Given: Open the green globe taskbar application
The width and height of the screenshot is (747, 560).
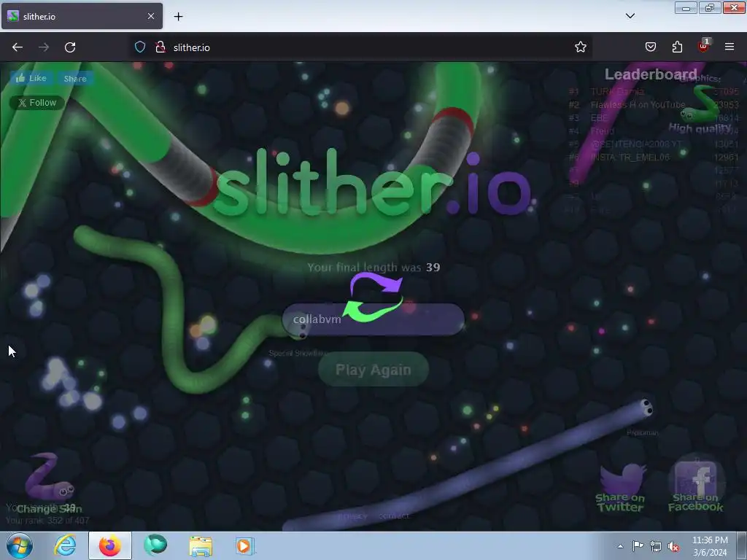Looking at the screenshot, I should coord(156,545).
